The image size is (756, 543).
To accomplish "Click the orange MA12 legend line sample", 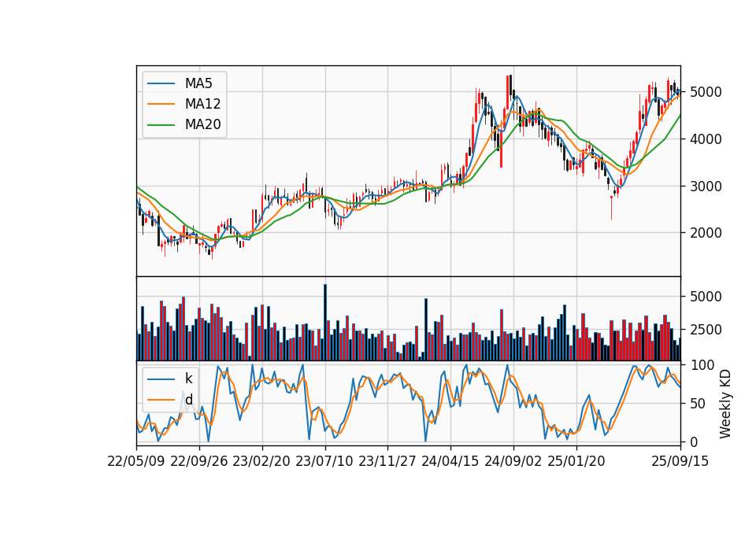I will pyautogui.click(x=161, y=104).
